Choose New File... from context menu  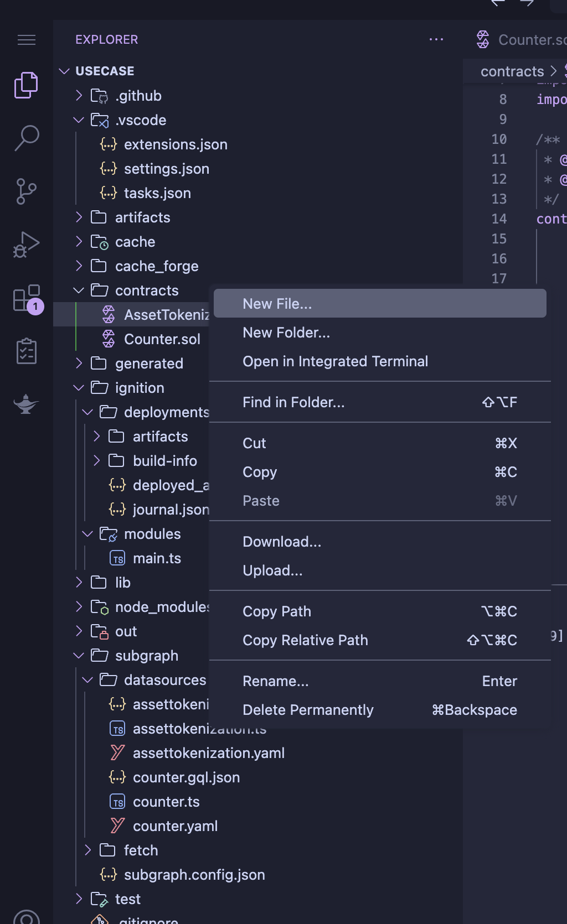380,304
